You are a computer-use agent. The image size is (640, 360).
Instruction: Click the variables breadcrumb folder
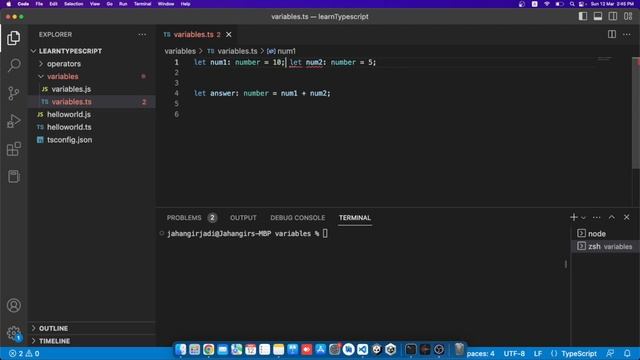click(180, 51)
